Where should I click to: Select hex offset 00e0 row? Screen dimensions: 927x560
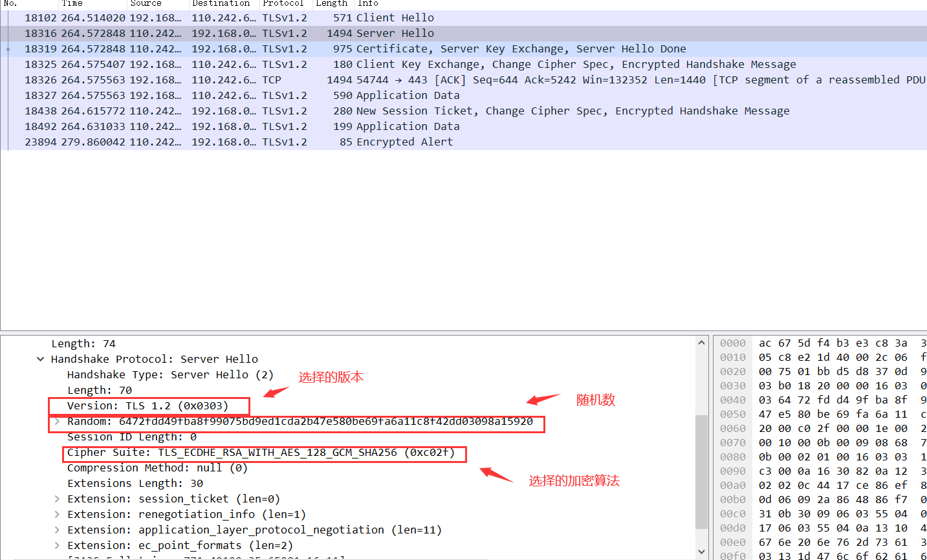coord(820,543)
